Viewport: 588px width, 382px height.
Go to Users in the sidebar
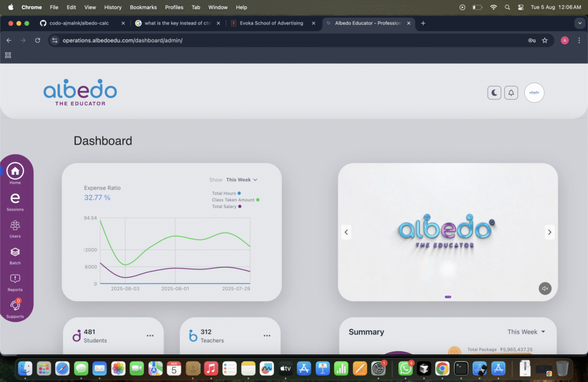point(15,225)
